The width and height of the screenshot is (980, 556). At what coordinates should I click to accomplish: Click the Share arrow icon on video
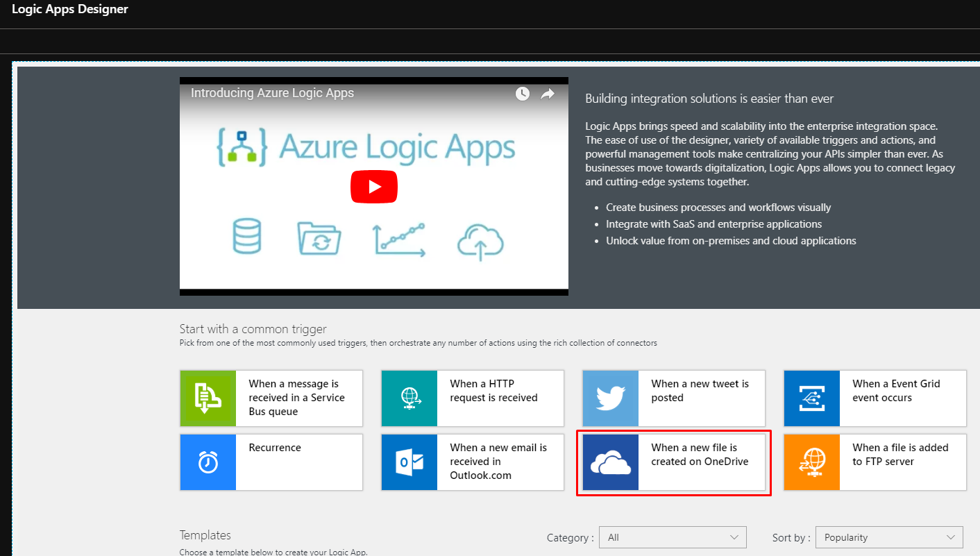tap(548, 94)
